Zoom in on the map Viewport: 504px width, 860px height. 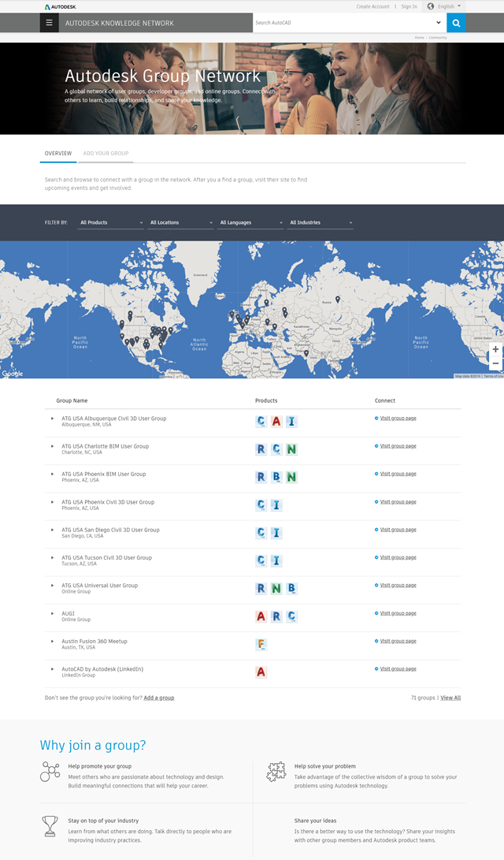[495, 349]
